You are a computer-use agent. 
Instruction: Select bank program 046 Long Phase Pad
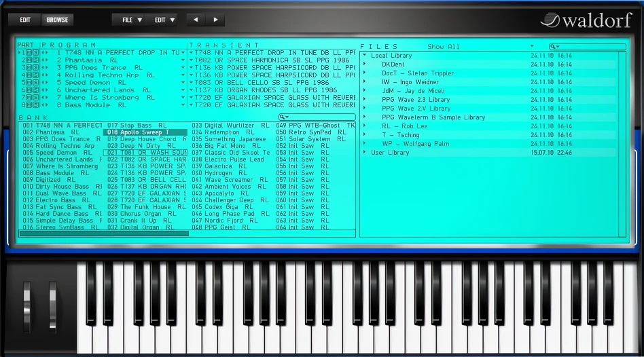[230, 213]
